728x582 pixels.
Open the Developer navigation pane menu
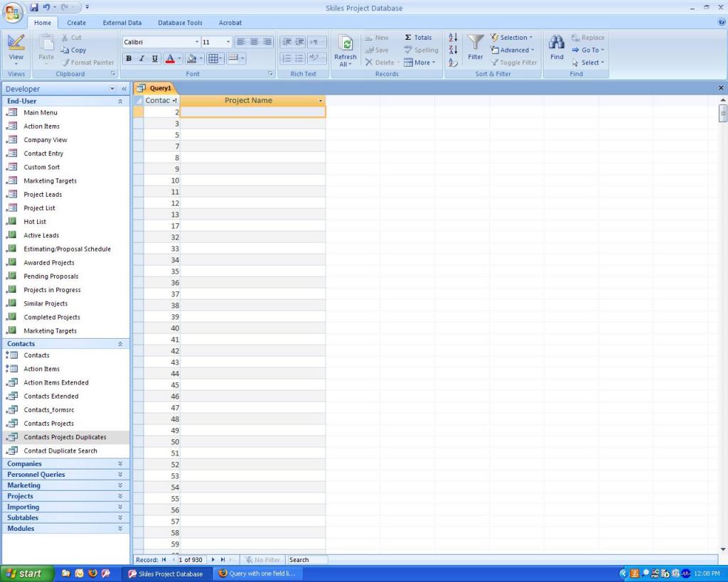112,89
